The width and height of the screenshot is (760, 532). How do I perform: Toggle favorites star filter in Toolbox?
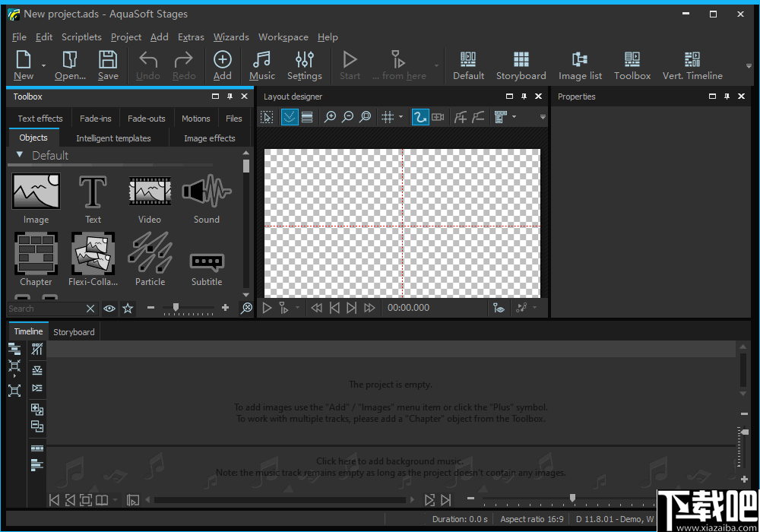(128, 308)
